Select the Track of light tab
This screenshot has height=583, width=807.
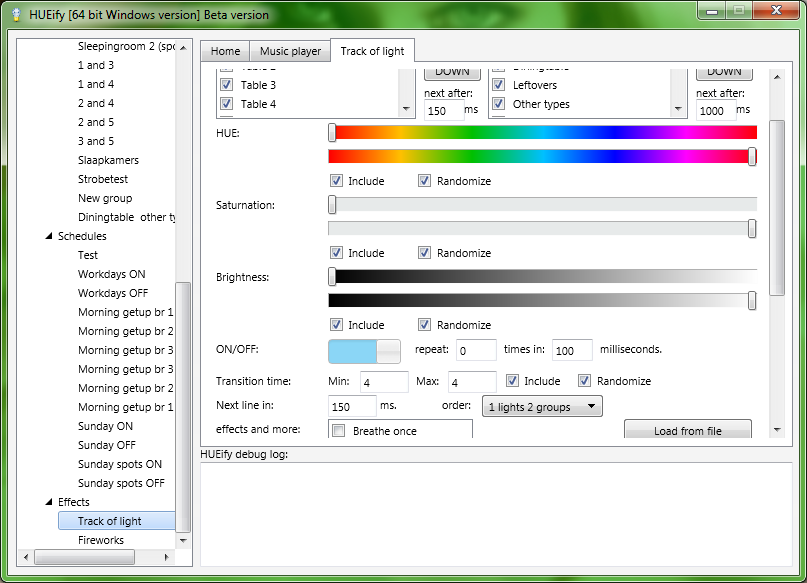click(x=372, y=51)
